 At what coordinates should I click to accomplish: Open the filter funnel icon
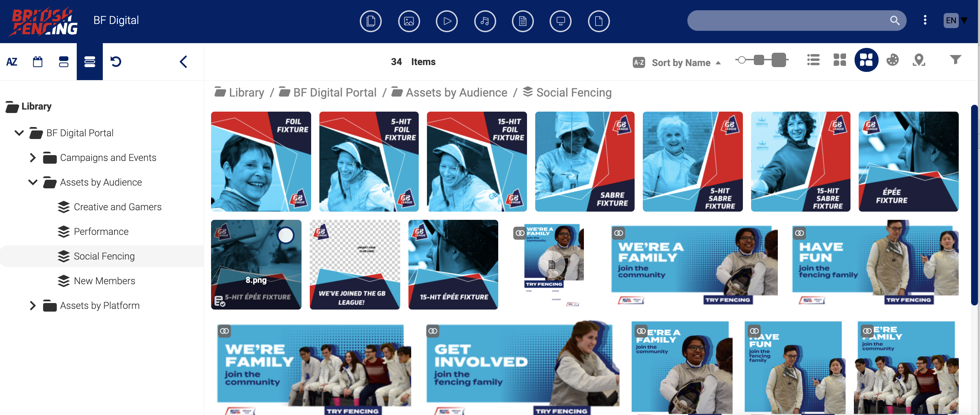[955, 59]
